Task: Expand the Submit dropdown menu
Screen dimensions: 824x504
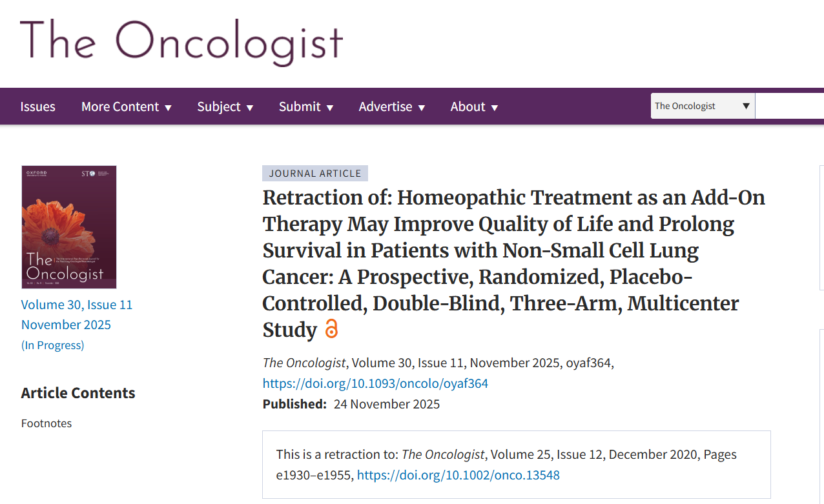Action: (306, 106)
